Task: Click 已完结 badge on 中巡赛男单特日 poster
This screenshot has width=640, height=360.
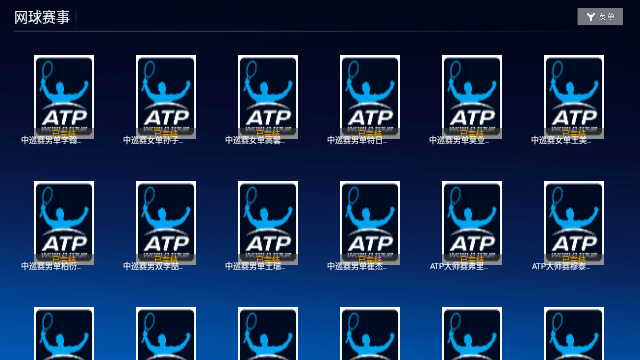Action: [x=370, y=133]
